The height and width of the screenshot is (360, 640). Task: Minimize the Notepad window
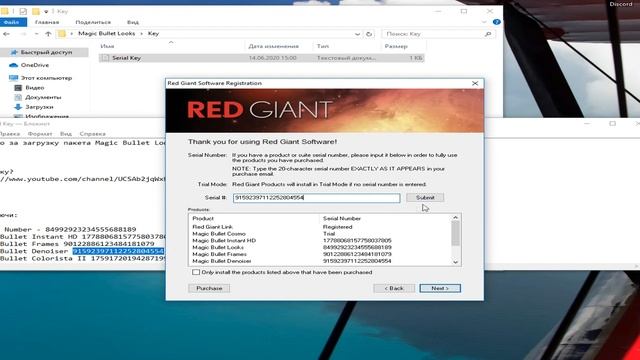click(587, 124)
